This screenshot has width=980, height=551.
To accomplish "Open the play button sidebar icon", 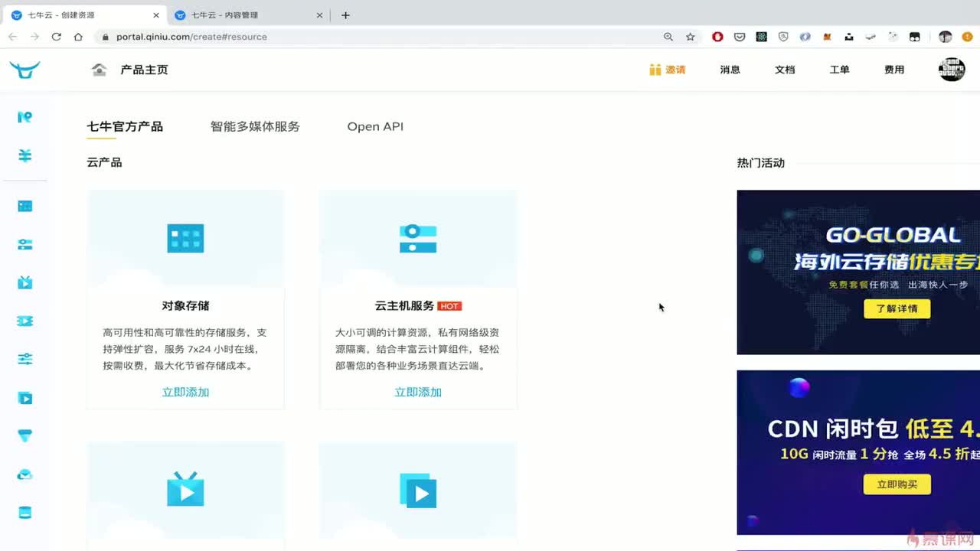I will 24,398.
